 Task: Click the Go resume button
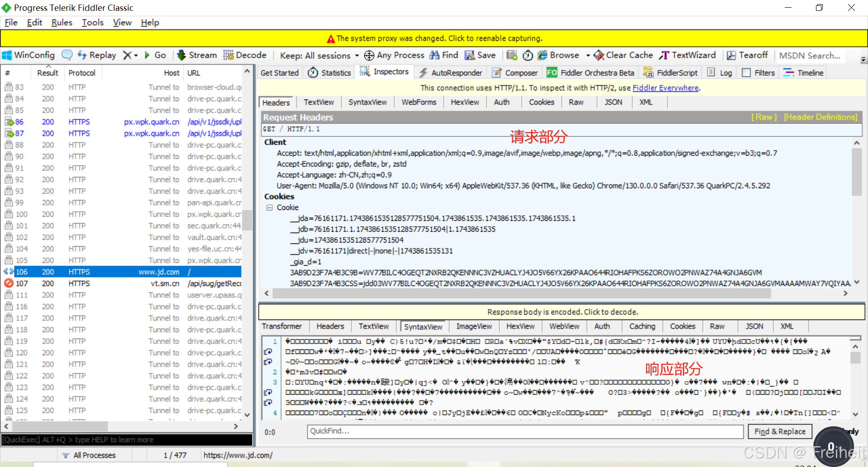tap(155, 55)
